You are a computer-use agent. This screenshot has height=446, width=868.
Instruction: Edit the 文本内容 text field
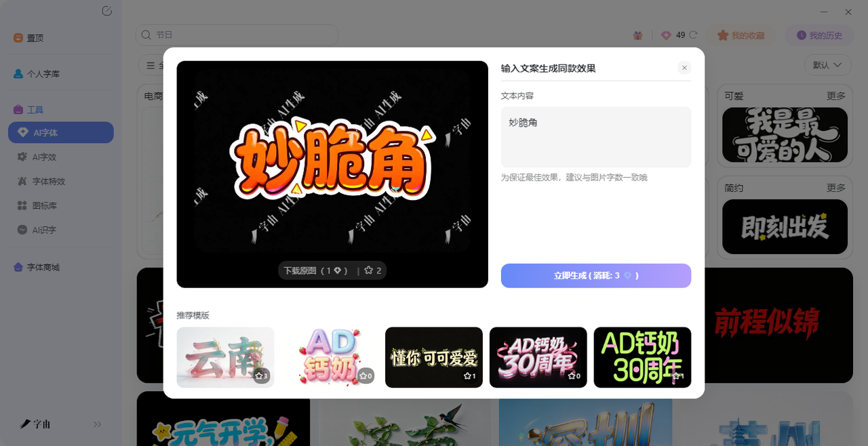[x=595, y=137]
